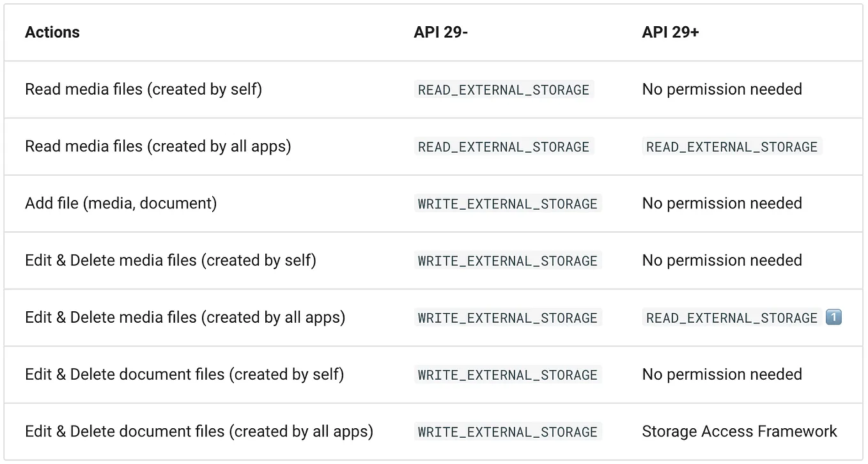Click 'Edit & Delete media files (created by self)'
Viewport: 868px width, 464px height.
[x=171, y=260]
